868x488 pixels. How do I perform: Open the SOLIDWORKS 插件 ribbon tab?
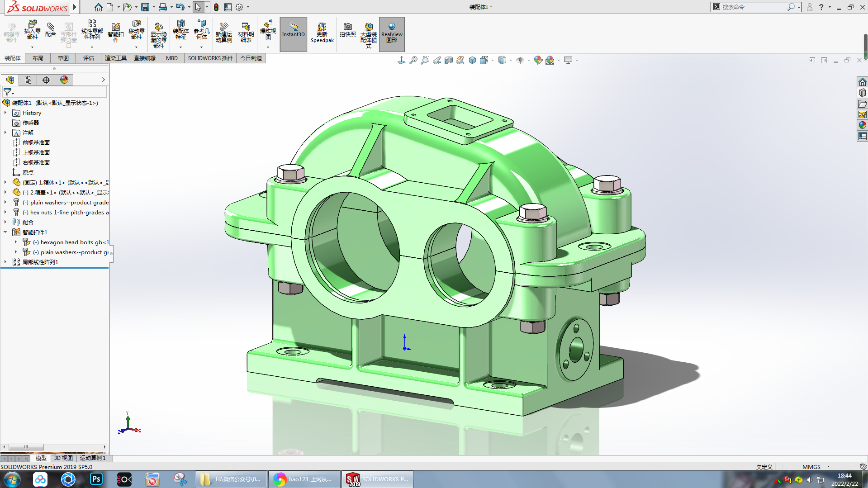coord(210,58)
